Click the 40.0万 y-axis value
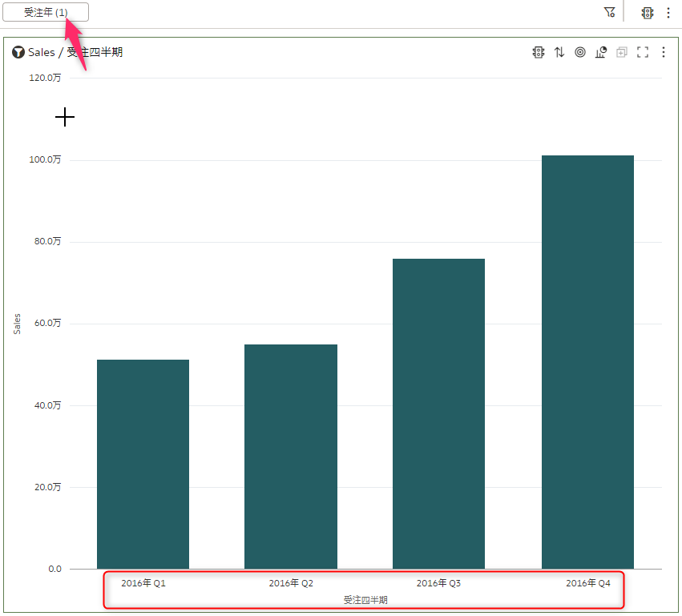Screen dimensions: 682x616 tap(47, 405)
